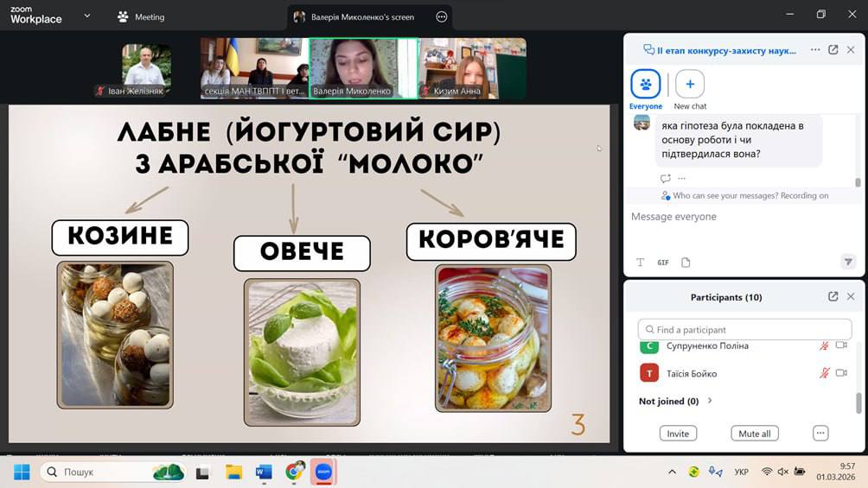
Task: Toggle microphone for Таїсія Бойко
Action: tap(824, 373)
